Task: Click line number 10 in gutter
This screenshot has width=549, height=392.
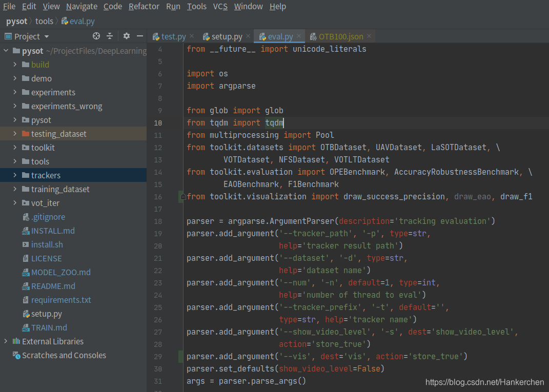Action: 158,123
